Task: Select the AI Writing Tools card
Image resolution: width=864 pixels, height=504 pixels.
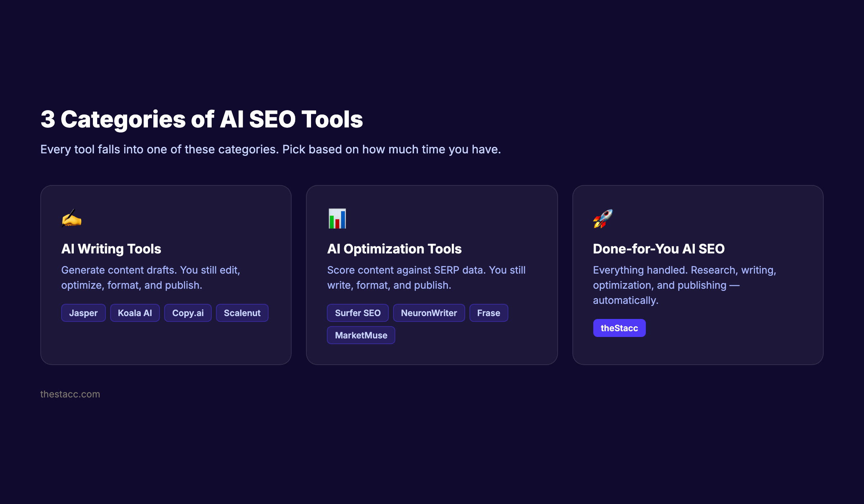Action: click(166, 274)
